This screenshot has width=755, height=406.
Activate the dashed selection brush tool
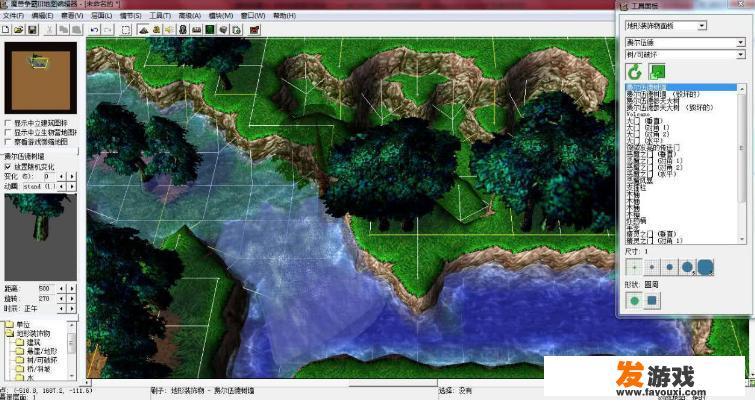[126, 30]
